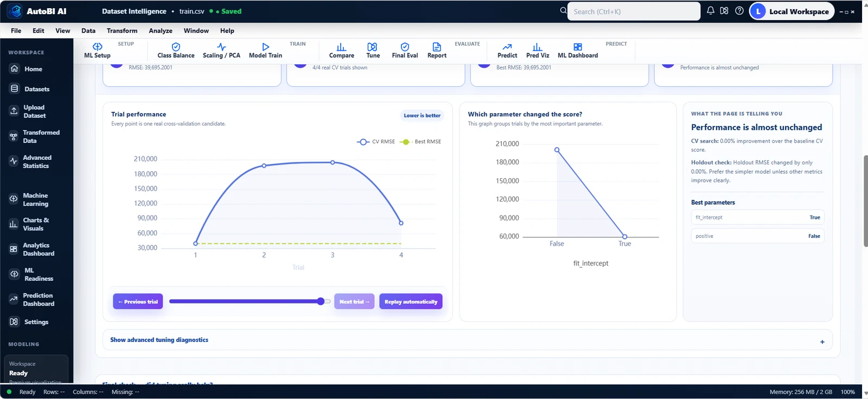The height and width of the screenshot is (399, 868).
Task: Toggle Best RMSE legend entry
Action: [x=420, y=142]
